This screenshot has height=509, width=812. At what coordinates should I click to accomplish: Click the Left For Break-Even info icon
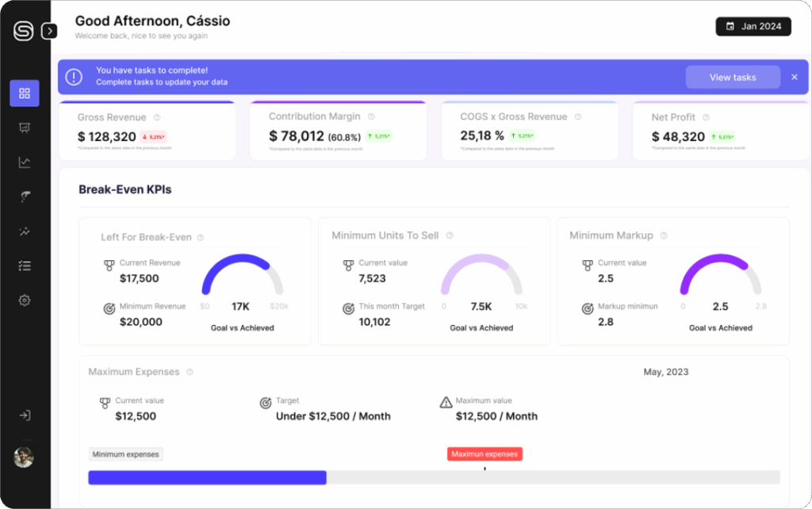[201, 238]
